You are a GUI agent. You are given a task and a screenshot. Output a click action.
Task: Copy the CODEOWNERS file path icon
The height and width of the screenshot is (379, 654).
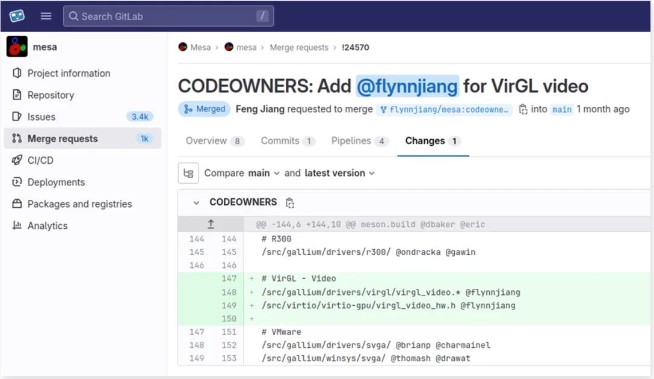(290, 203)
